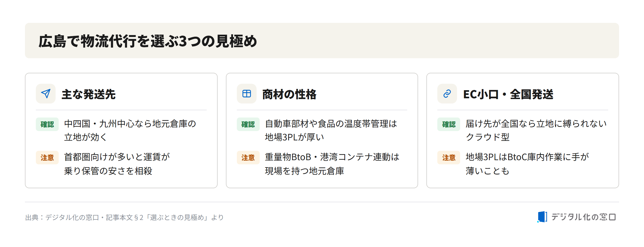Click the orange 注意 badge in EC小口 card
Image resolution: width=644 pixels, height=247 pixels.
pos(449,158)
